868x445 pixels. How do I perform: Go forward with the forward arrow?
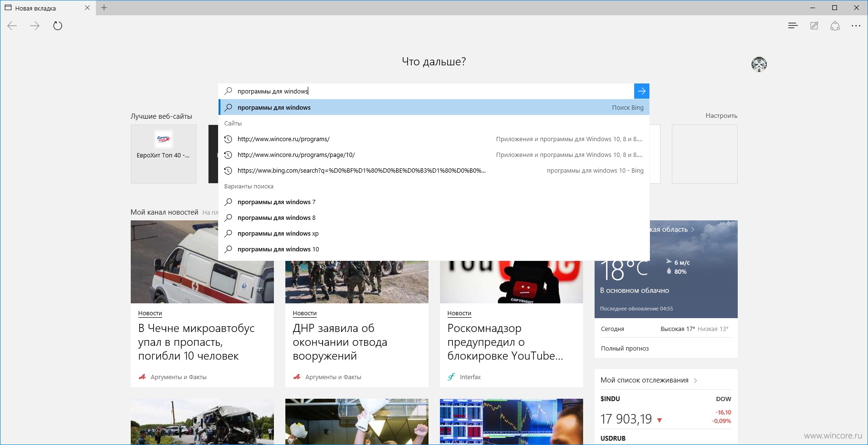(x=35, y=26)
